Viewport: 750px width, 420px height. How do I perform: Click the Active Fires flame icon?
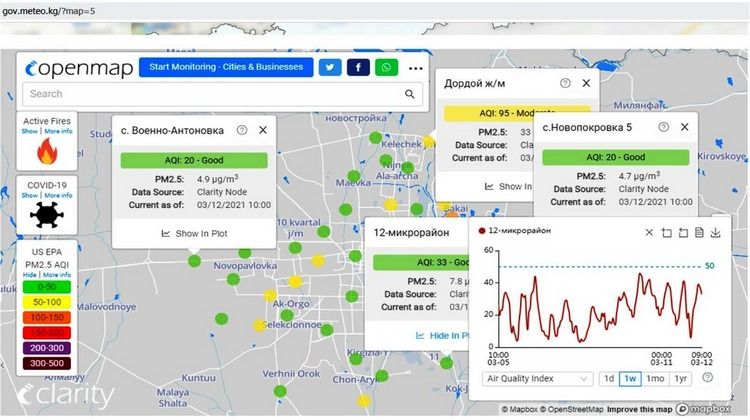[47, 151]
